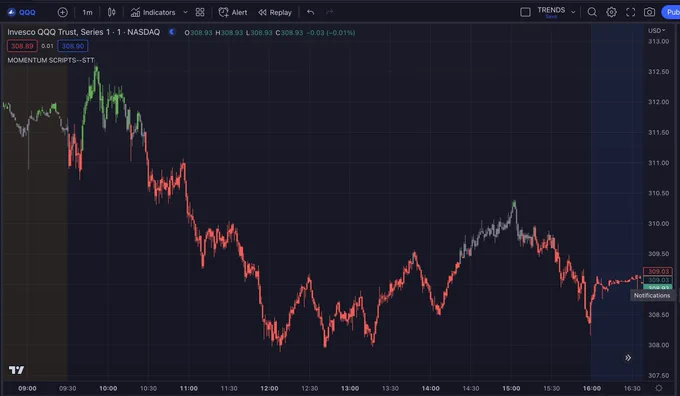
Task: Click the Notifications tooltip label
Action: click(x=652, y=295)
